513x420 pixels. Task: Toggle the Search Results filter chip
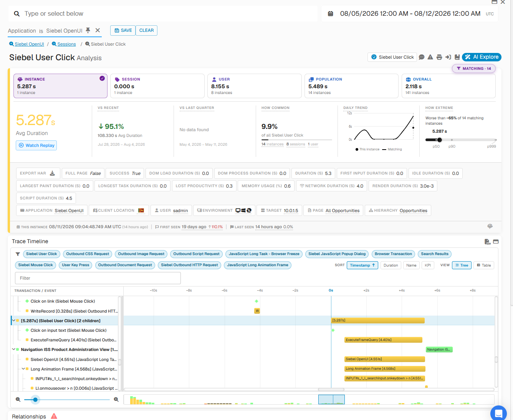point(435,254)
